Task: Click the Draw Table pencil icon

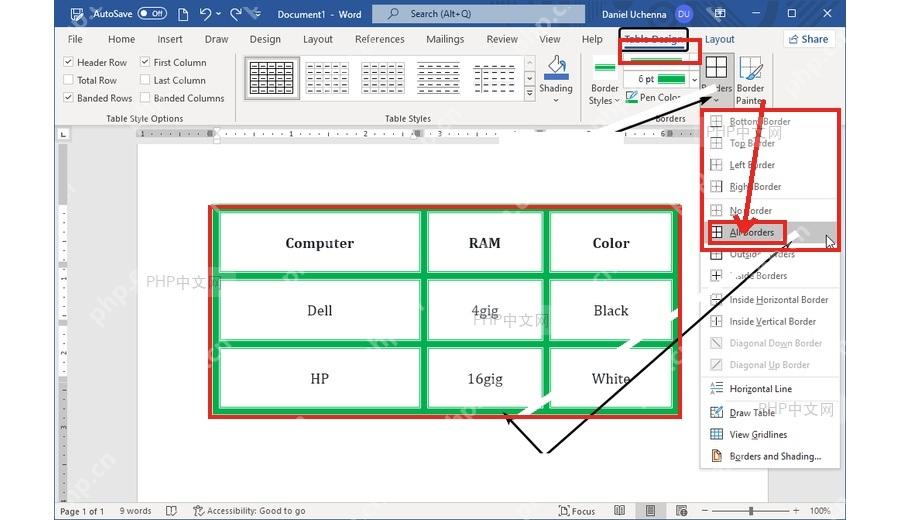Action: (x=716, y=412)
